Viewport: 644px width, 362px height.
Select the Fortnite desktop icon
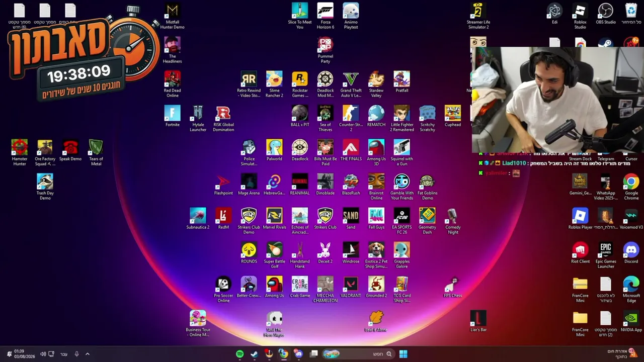172,117
